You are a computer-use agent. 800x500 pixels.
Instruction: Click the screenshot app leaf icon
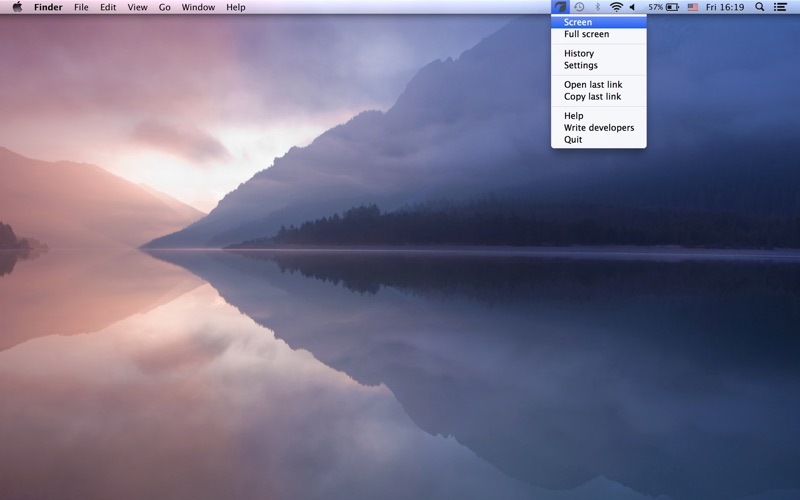coord(560,7)
